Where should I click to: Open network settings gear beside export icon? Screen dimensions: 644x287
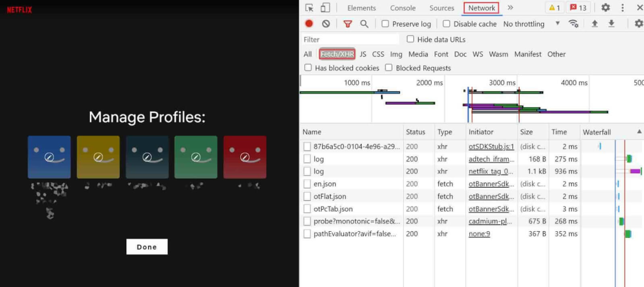(638, 24)
